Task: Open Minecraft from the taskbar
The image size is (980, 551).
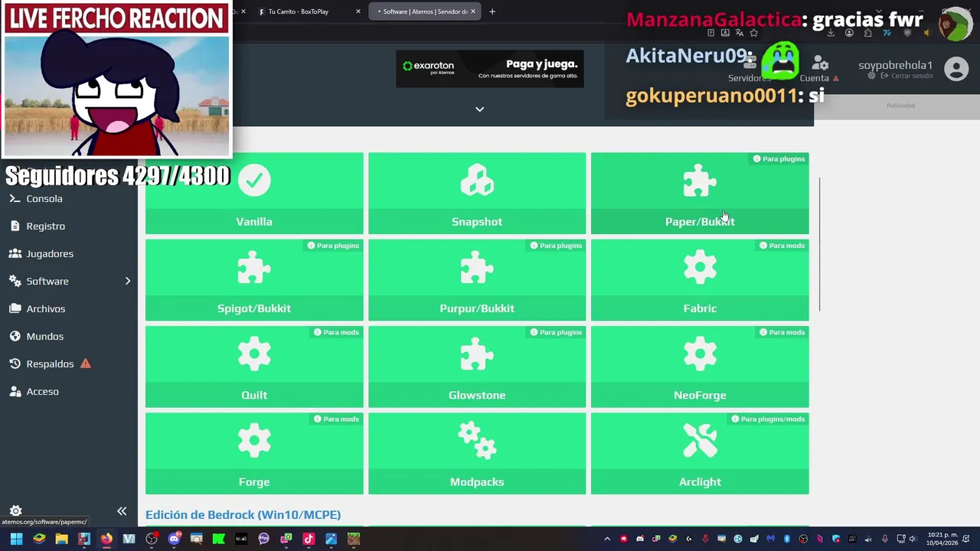Action: (353, 539)
